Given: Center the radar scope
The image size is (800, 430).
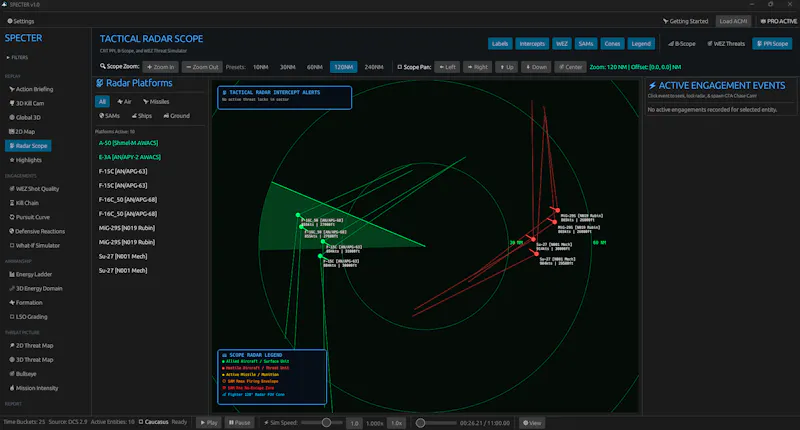Looking at the screenshot, I should tap(570, 67).
